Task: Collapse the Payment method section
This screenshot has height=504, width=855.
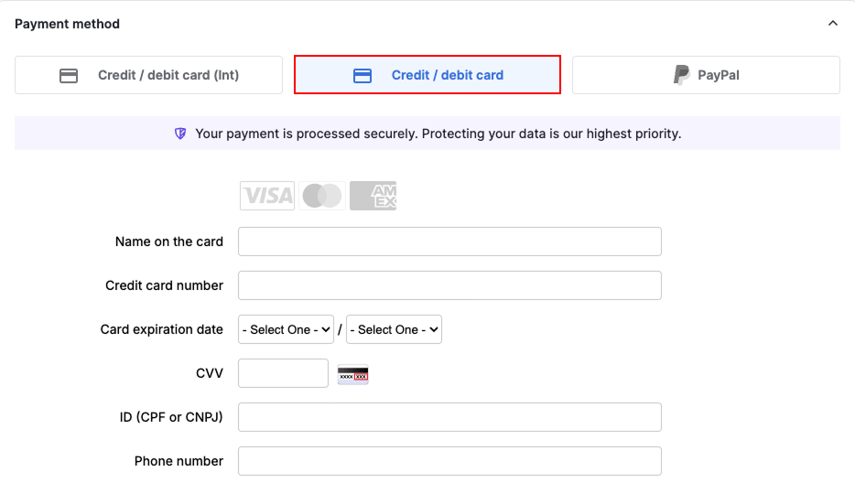Action: click(x=832, y=24)
